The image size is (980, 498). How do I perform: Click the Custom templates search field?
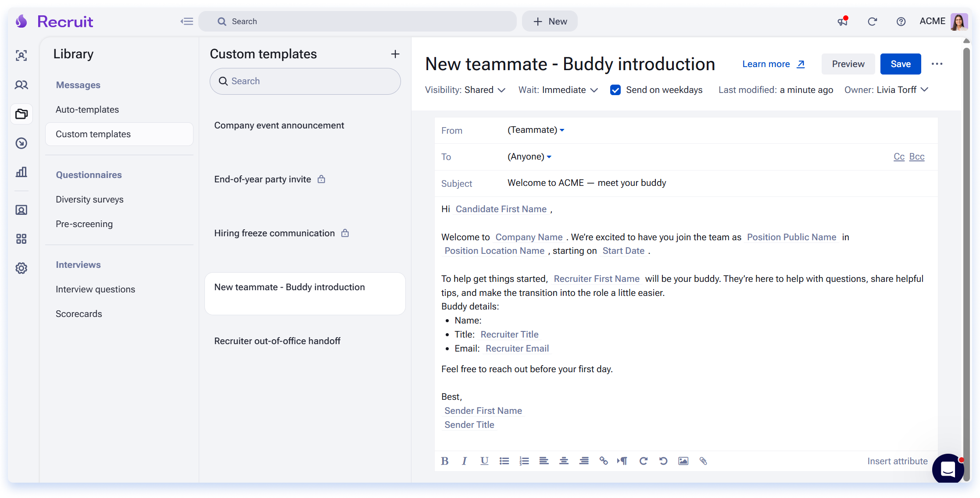tap(305, 81)
